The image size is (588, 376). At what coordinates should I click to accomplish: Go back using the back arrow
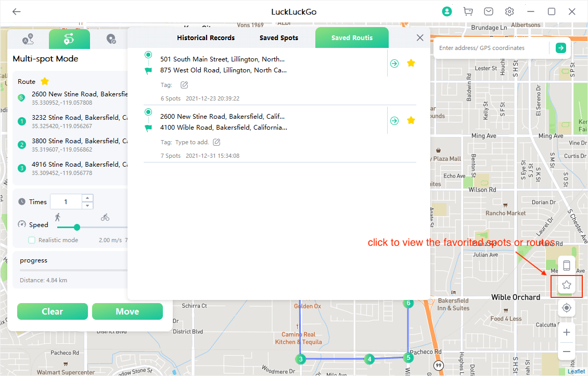(17, 11)
